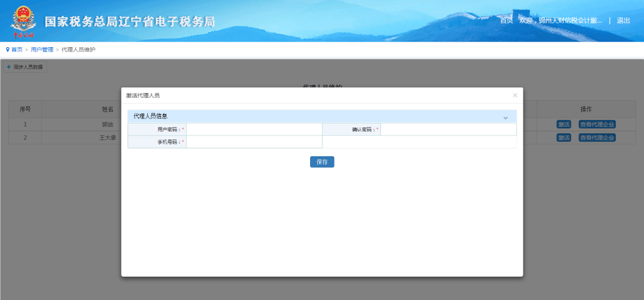Focus the 用户密码 input field
The width and height of the screenshot is (644, 300).
(254, 129)
